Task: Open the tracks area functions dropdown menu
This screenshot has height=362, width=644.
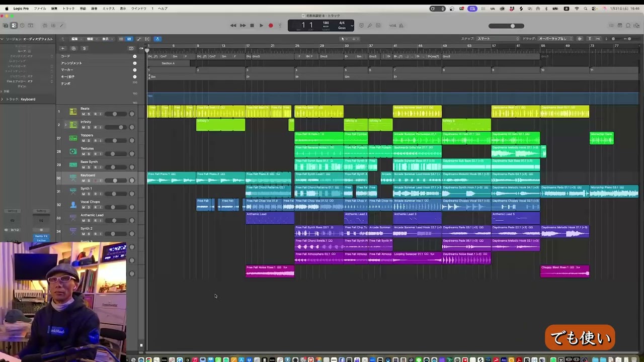Action: pos(91,39)
